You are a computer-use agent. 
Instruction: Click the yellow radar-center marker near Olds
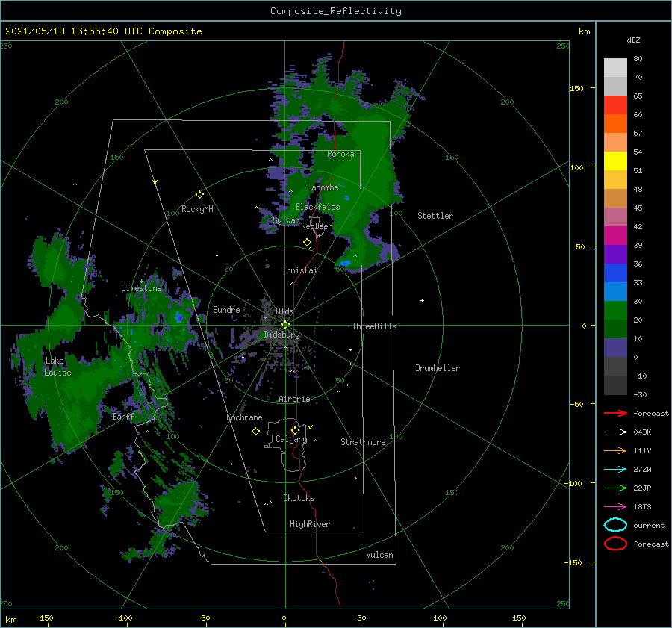tap(285, 325)
